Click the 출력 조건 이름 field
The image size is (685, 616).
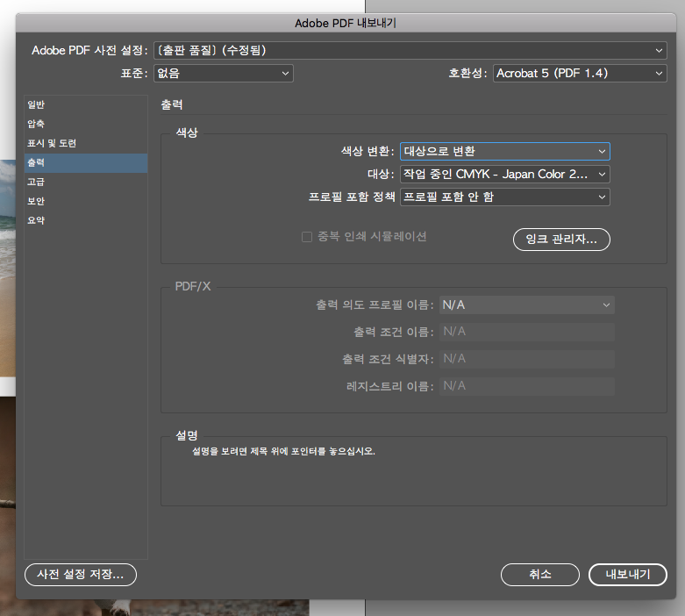(x=527, y=332)
